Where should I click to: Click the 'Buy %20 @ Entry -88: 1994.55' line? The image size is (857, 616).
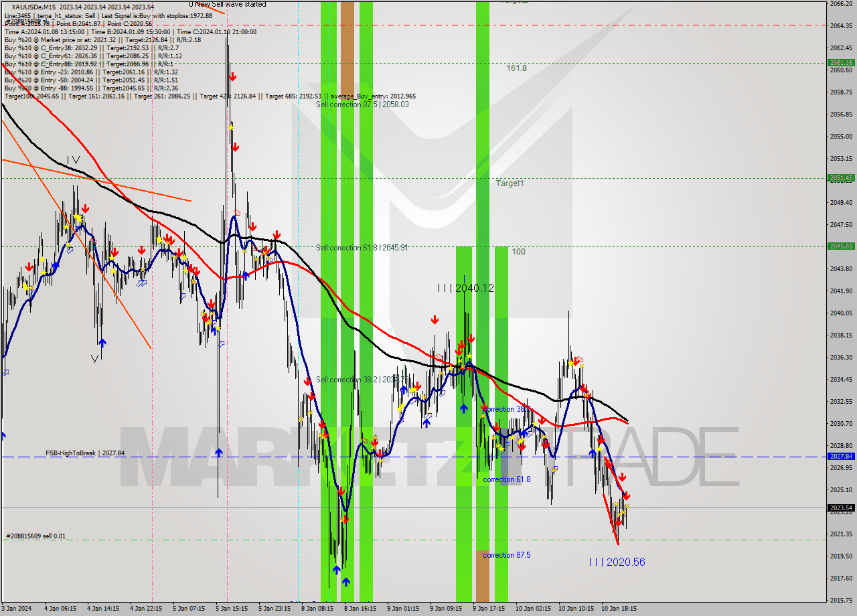91,88
